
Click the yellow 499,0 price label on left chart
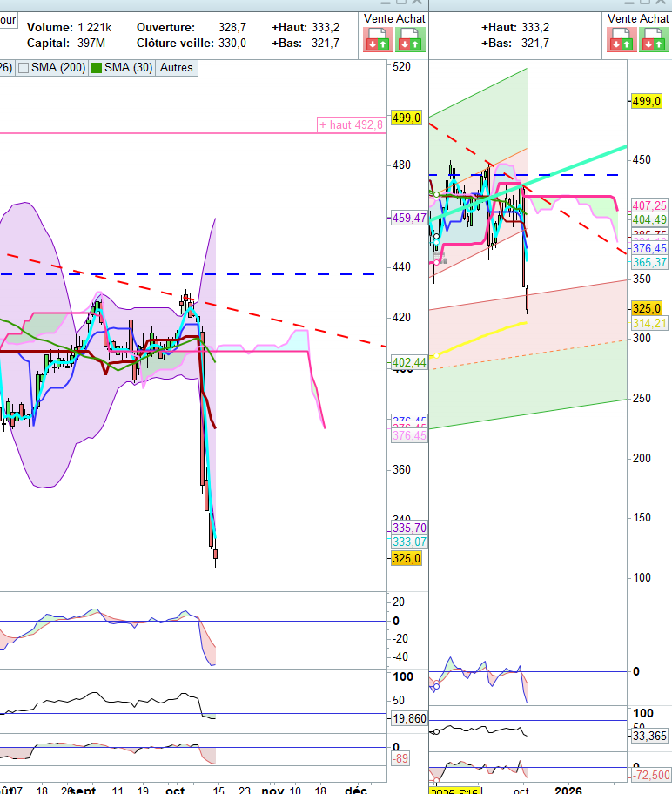(x=407, y=118)
